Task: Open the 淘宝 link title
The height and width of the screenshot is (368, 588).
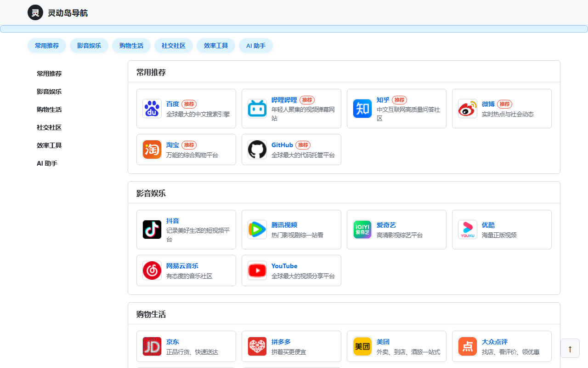Action: (173, 145)
